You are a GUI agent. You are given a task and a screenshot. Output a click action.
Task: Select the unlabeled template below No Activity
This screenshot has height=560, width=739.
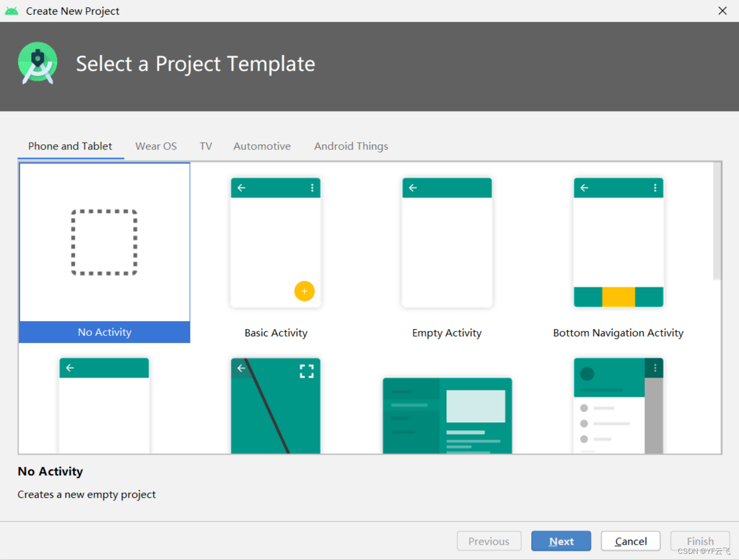[104, 406]
